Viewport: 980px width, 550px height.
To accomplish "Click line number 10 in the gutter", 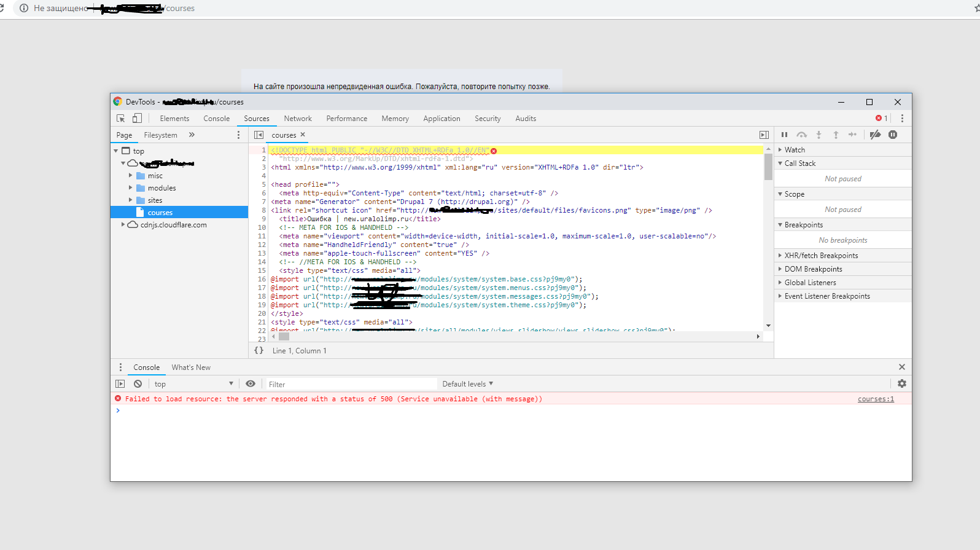I will pos(262,227).
